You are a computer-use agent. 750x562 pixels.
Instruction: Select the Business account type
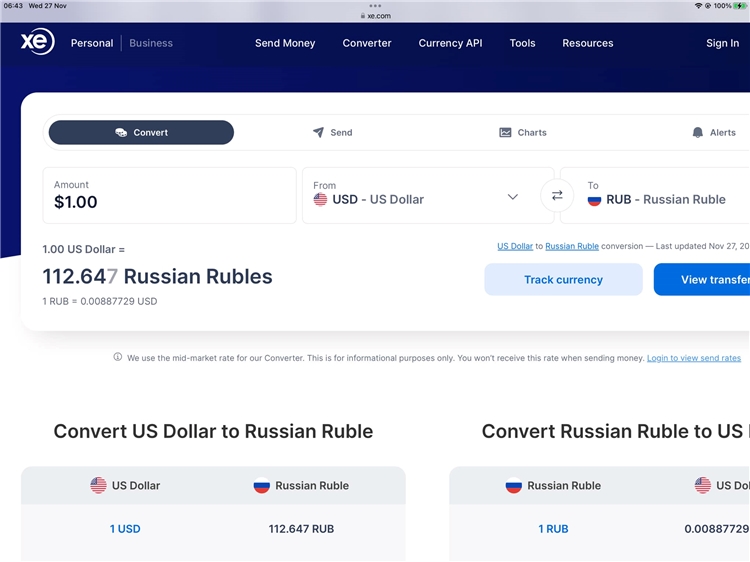point(151,43)
